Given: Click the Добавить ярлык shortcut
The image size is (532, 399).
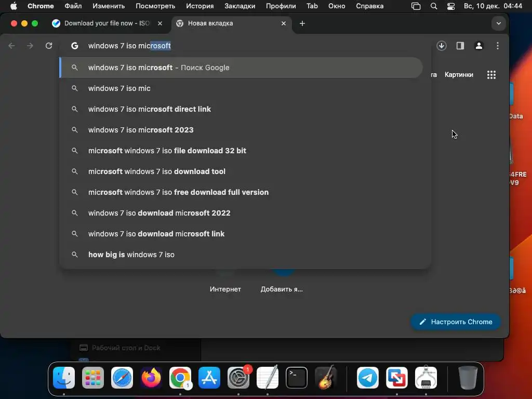Looking at the screenshot, I should coord(282,289).
